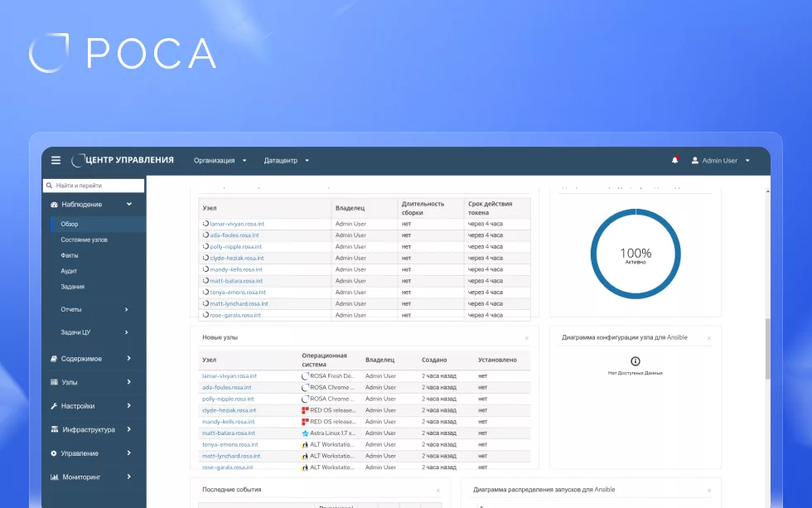Click the page vertical scrollbar thumb
The image size is (812, 508).
[x=767, y=349]
